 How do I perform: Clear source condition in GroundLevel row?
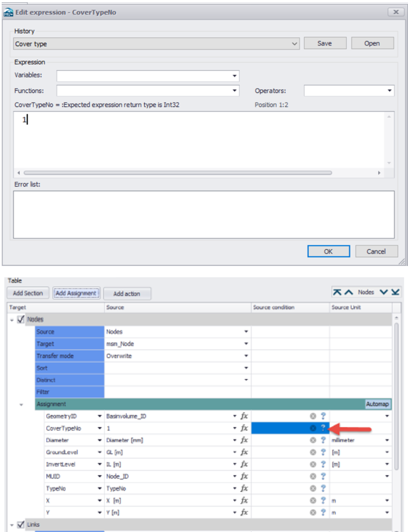coord(313,453)
